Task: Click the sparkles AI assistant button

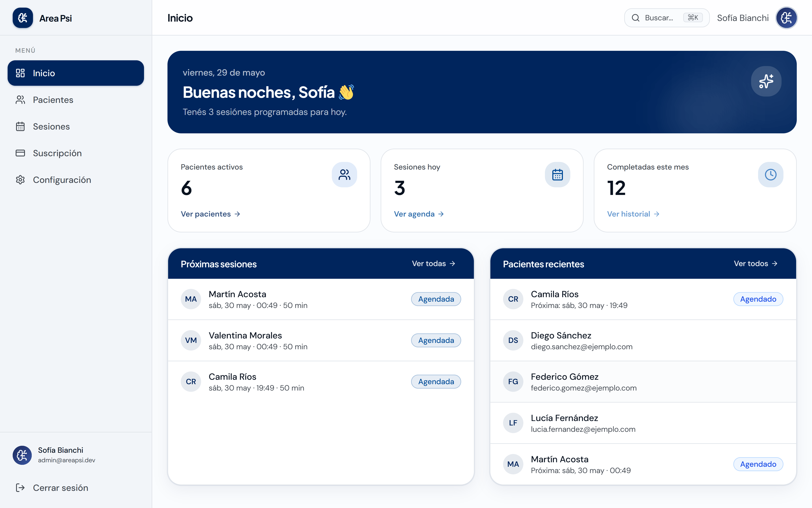Action: [766, 81]
